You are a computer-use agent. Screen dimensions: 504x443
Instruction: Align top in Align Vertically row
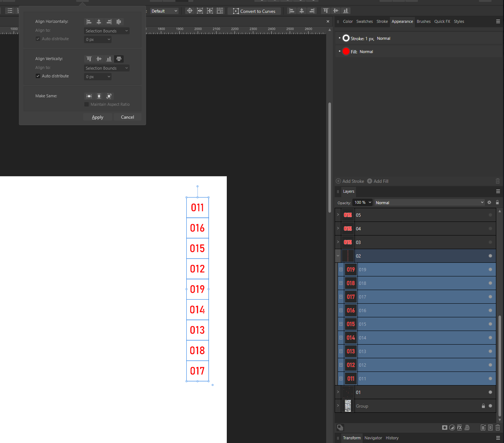(x=89, y=59)
